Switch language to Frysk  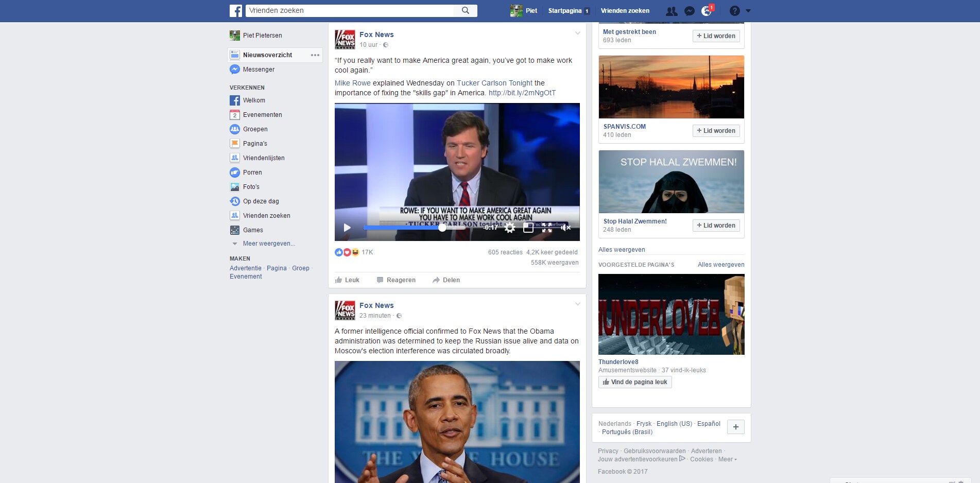point(644,424)
